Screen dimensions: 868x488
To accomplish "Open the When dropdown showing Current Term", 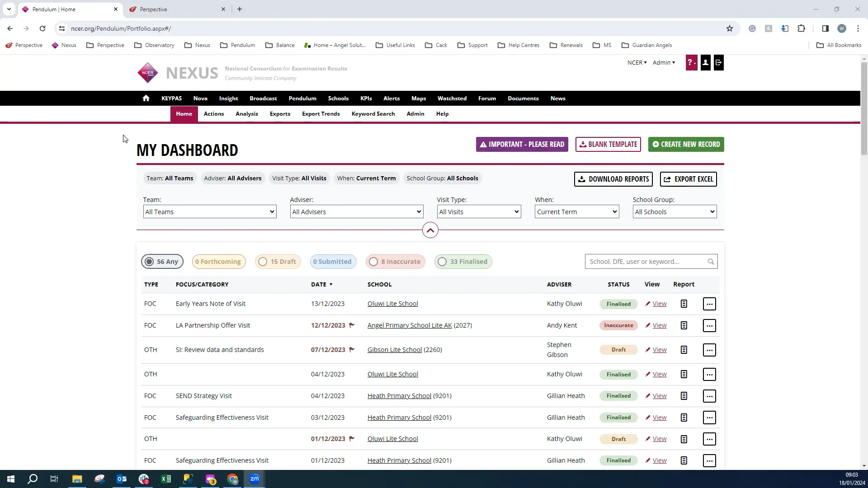I will point(576,212).
